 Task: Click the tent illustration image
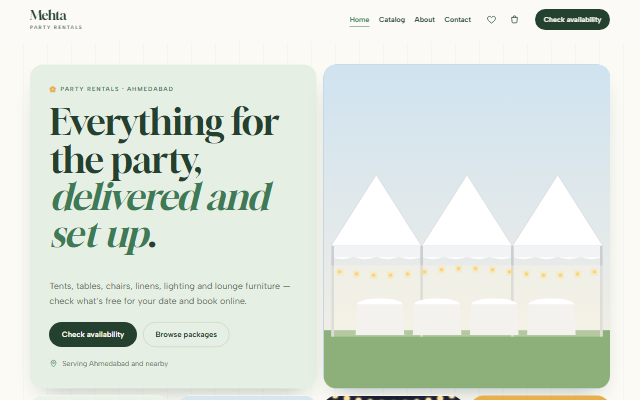(x=467, y=226)
